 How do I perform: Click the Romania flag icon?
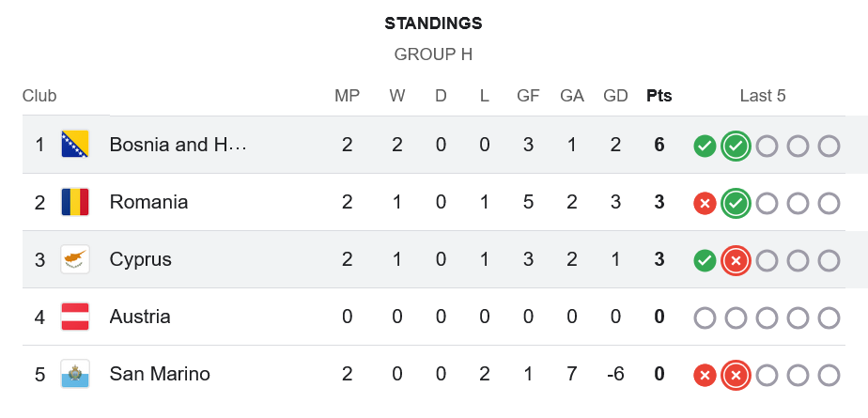click(75, 202)
